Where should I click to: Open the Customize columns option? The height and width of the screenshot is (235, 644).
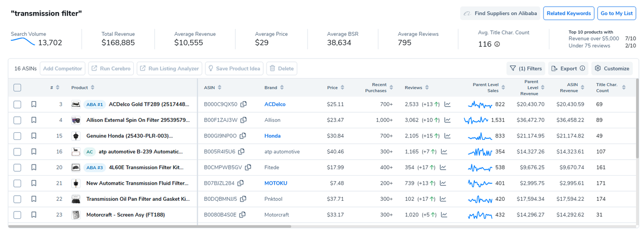tap(612, 68)
